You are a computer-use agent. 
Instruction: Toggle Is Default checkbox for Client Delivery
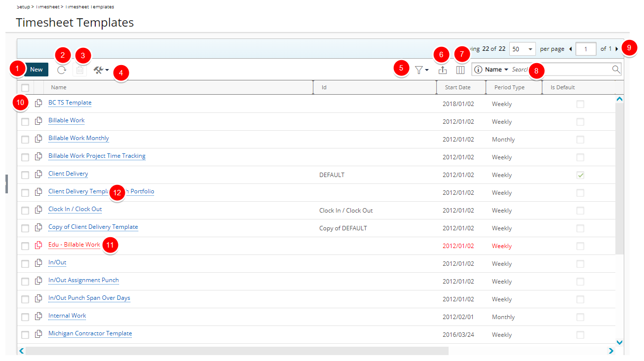580,175
